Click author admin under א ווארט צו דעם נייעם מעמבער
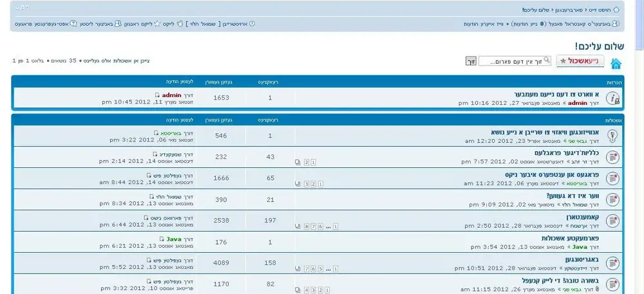 (578, 104)
